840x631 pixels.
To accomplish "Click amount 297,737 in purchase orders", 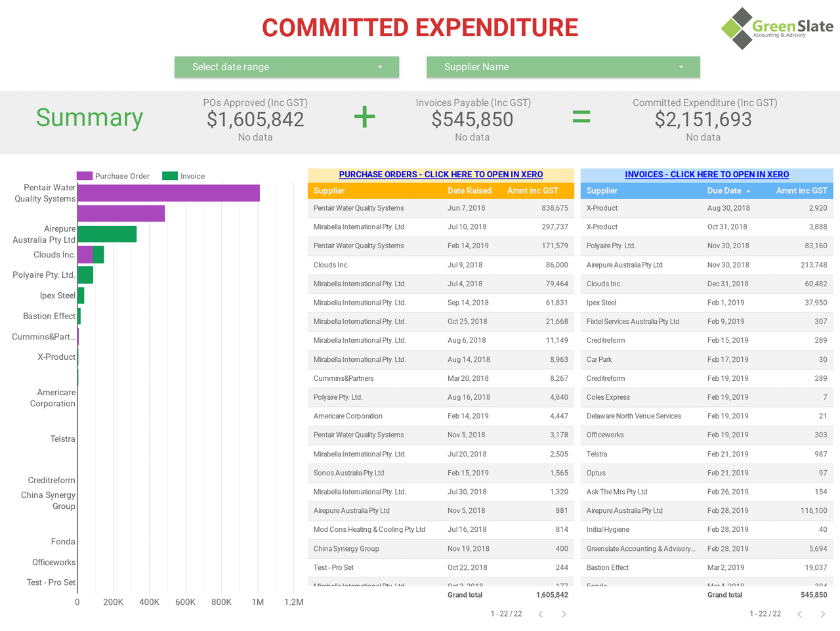I will click(555, 227).
